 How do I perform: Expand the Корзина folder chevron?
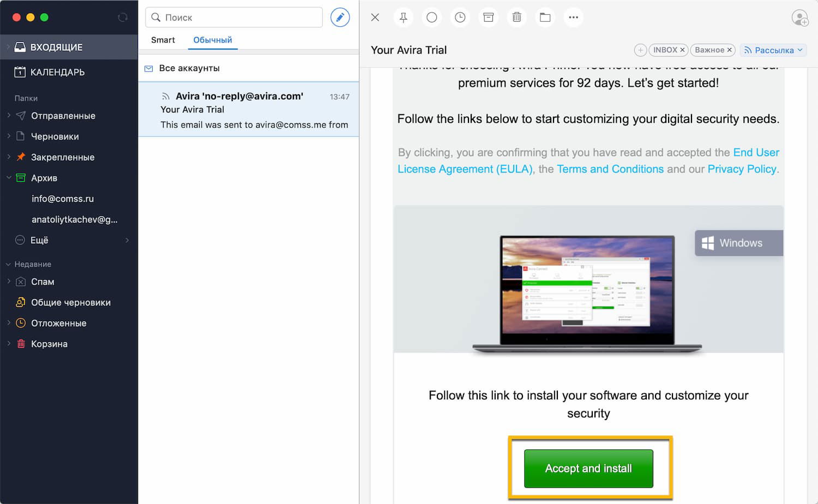coord(9,343)
